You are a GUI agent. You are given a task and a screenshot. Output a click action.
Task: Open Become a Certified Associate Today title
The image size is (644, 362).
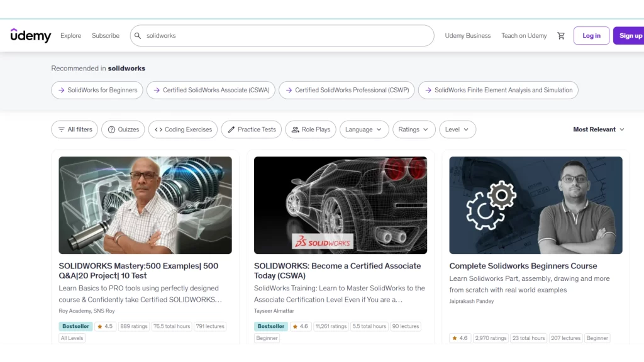(337, 271)
